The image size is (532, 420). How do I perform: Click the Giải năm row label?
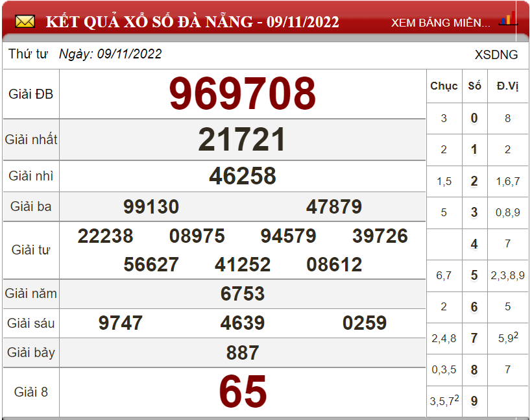tap(31, 293)
